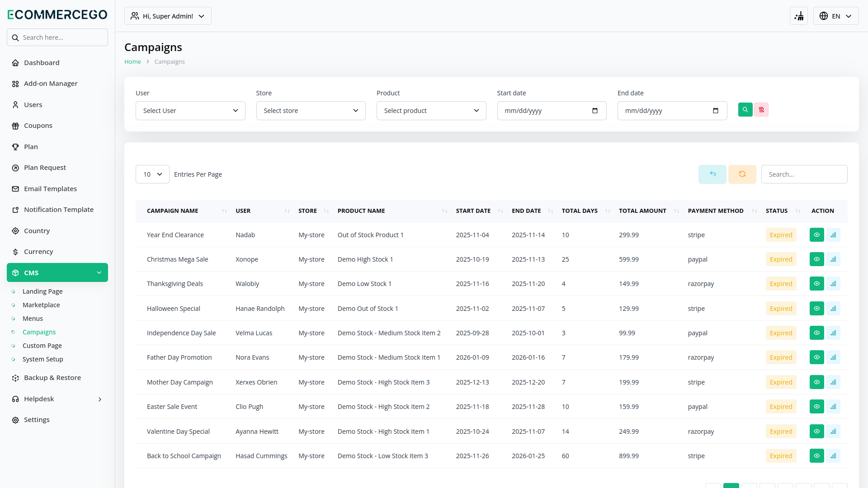View Father Day Promotion eye icon

click(816, 357)
